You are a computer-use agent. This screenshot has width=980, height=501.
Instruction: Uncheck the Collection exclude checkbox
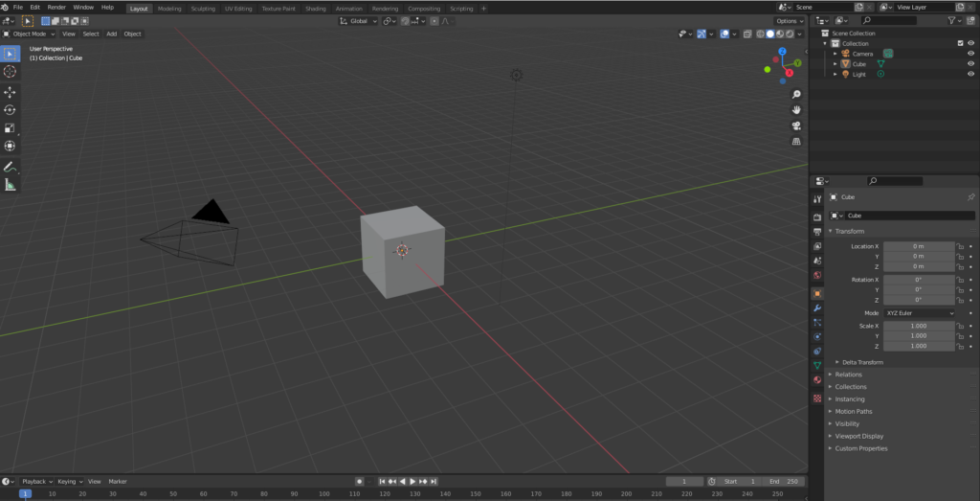[x=961, y=44]
